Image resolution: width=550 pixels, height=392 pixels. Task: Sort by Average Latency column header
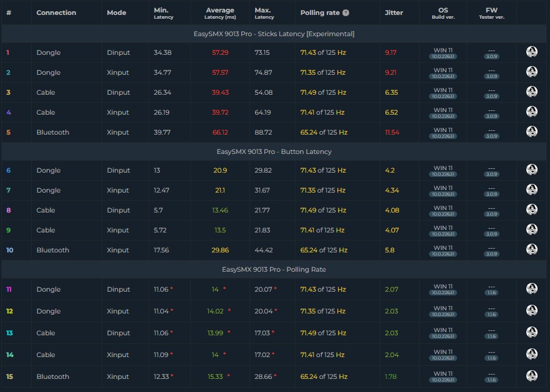(x=220, y=13)
